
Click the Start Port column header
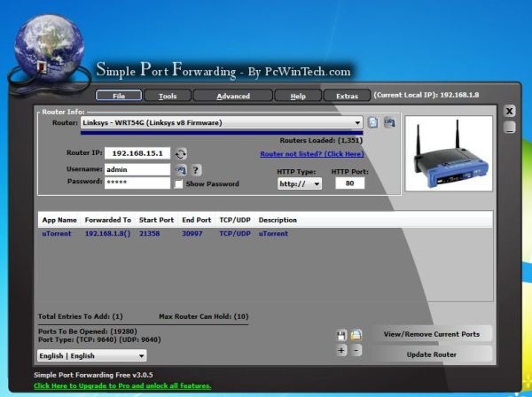click(156, 220)
